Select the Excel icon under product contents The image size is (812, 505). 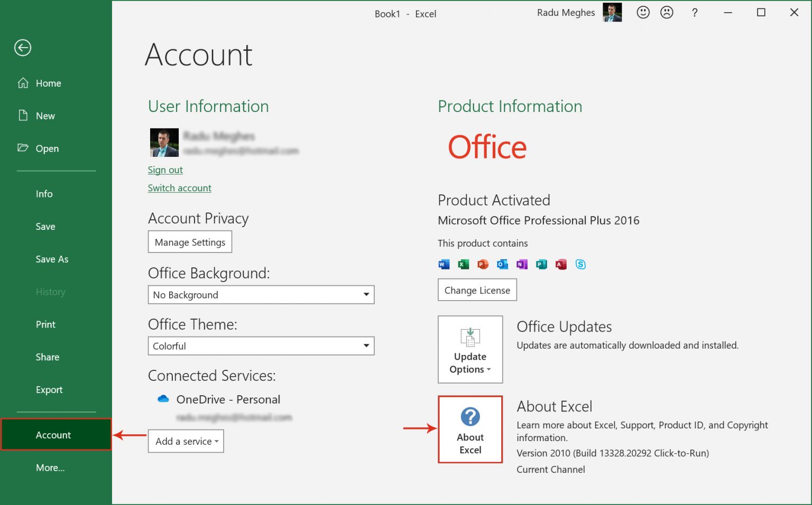coord(463,264)
